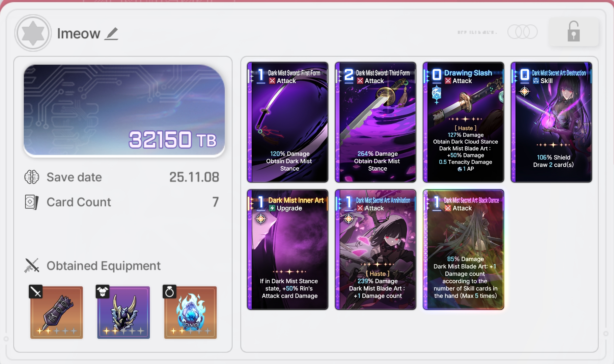Image resolution: width=614 pixels, height=364 pixels.
Task: Click the 32150 TB save data banner
Action: [x=124, y=111]
